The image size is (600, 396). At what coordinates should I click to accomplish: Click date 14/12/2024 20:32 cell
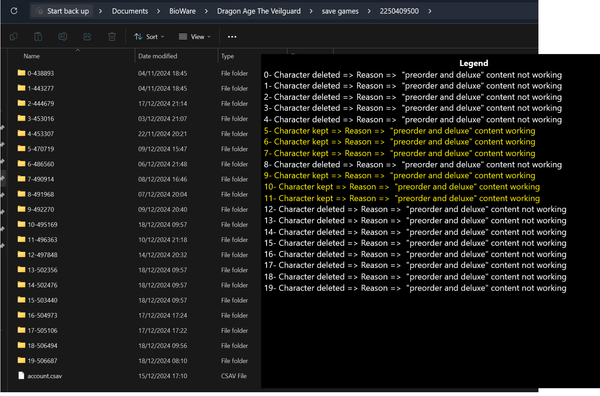163,255
